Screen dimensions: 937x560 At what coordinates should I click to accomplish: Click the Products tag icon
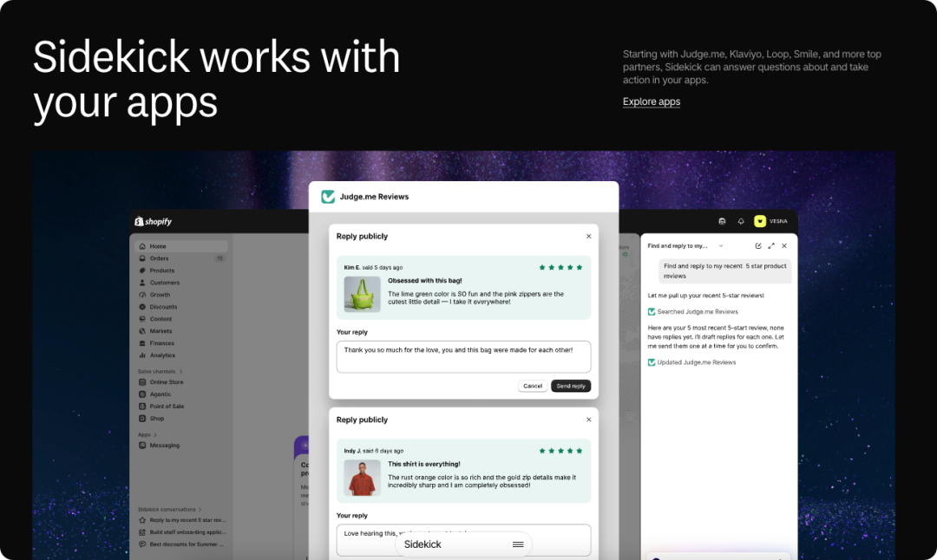[x=142, y=270]
